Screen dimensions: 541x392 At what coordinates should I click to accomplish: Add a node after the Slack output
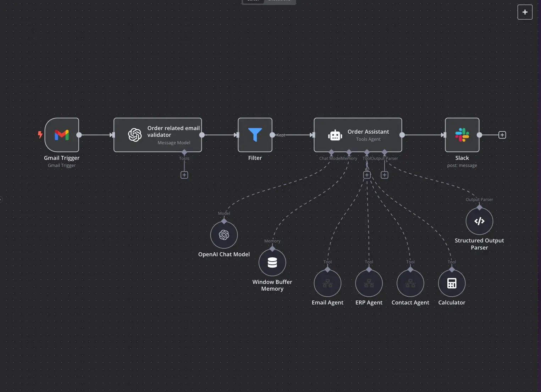point(502,135)
